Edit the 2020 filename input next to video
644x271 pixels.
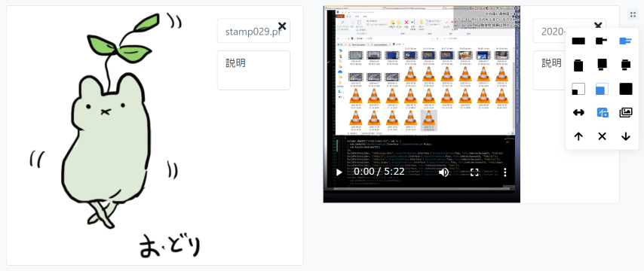(569, 31)
